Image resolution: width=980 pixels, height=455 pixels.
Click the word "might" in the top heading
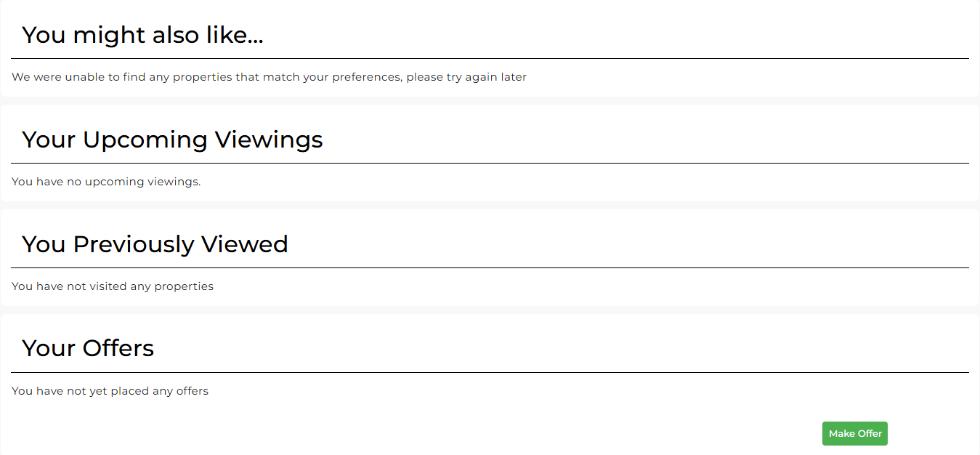108,35
